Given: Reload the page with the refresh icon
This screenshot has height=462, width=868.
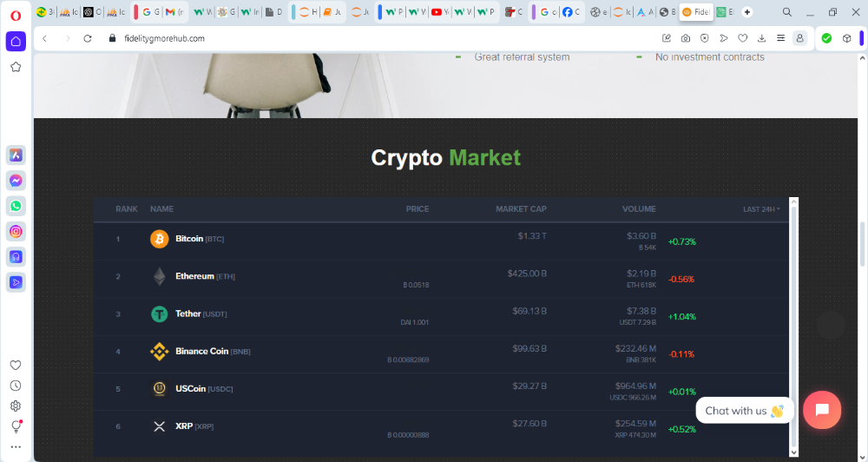Looking at the screenshot, I should pos(88,38).
